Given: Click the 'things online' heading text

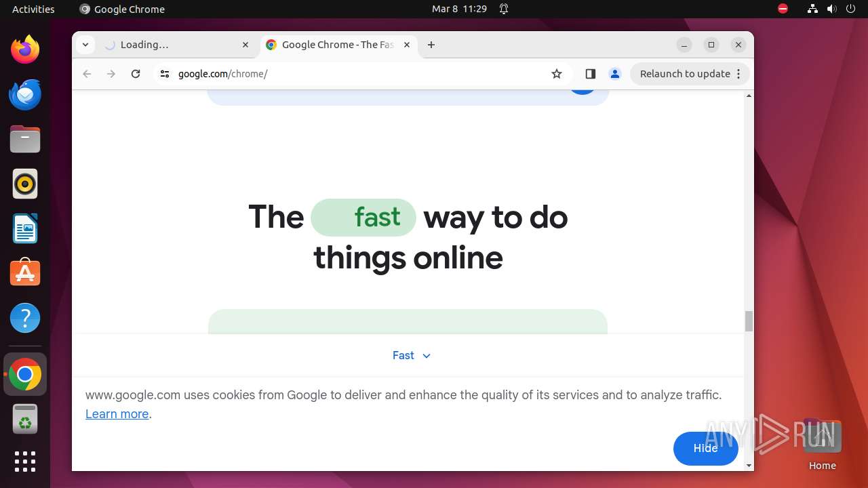Looking at the screenshot, I should coord(408,258).
